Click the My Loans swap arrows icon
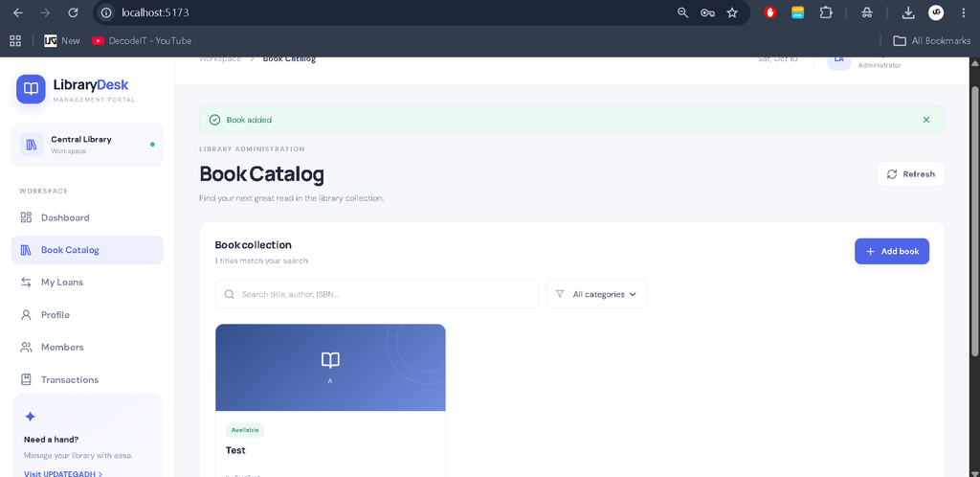 pyautogui.click(x=26, y=282)
